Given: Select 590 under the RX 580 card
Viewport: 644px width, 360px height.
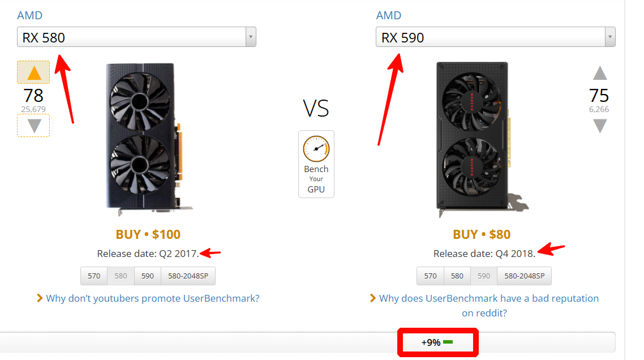Looking at the screenshot, I should click(148, 276).
